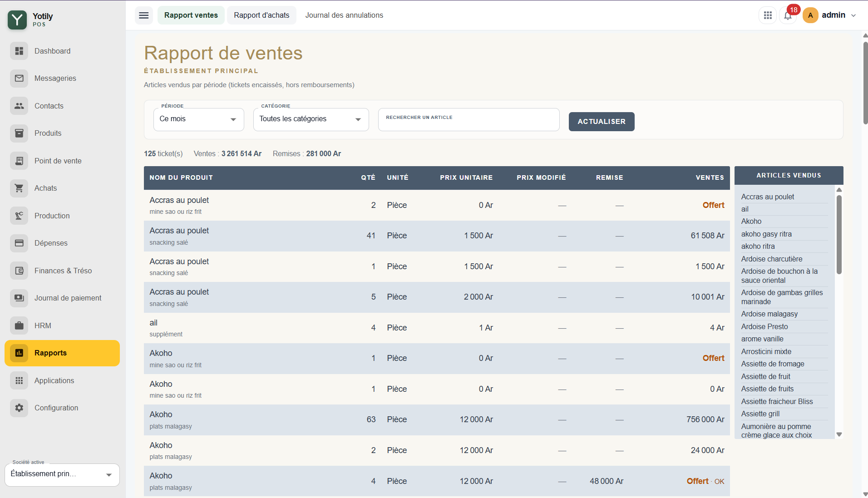This screenshot has height=498, width=868.
Task: Click the VENTES column header
Action: pyautogui.click(x=710, y=178)
